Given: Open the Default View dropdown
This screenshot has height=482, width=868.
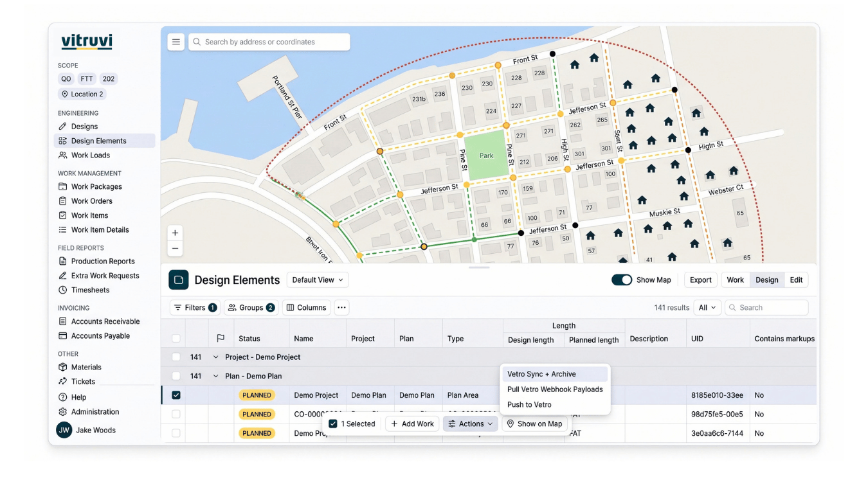Looking at the screenshot, I should click(318, 280).
